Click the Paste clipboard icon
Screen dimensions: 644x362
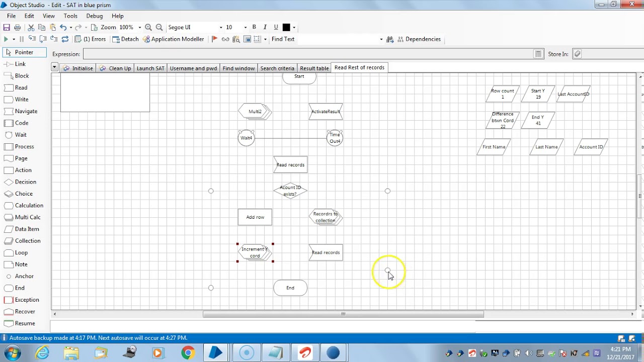52,28
